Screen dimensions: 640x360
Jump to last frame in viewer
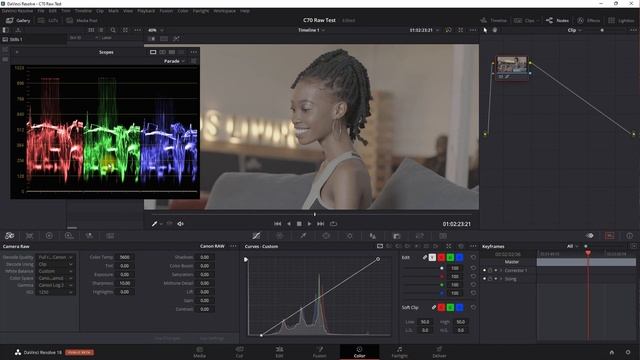pyautogui.click(x=320, y=224)
